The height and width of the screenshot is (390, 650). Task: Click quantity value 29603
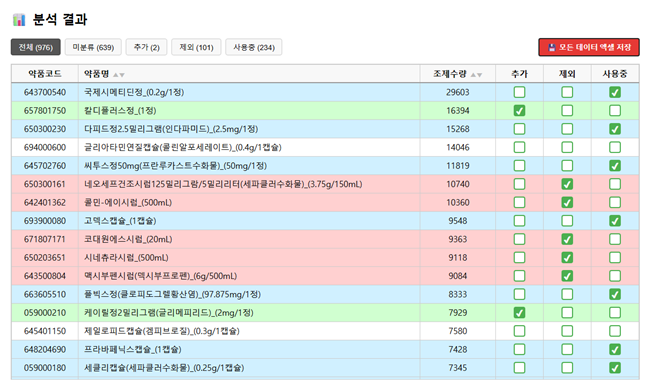click(x=458, y=92)
